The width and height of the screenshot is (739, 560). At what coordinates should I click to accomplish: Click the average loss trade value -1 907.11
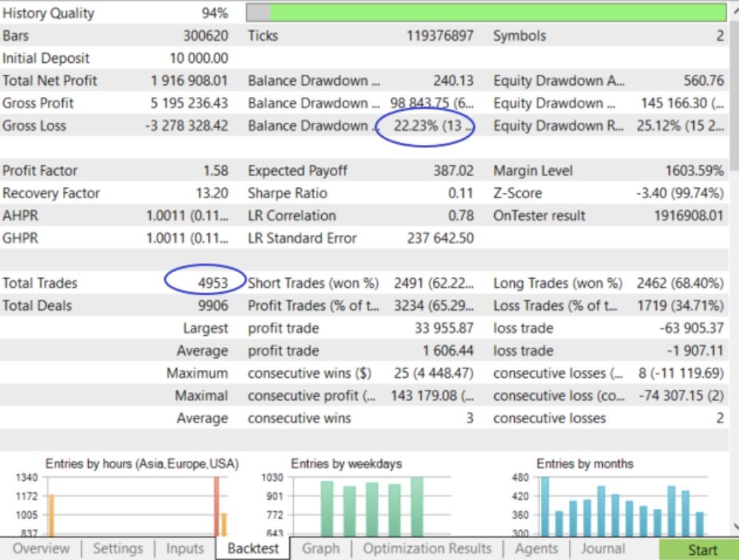(695, 351)
